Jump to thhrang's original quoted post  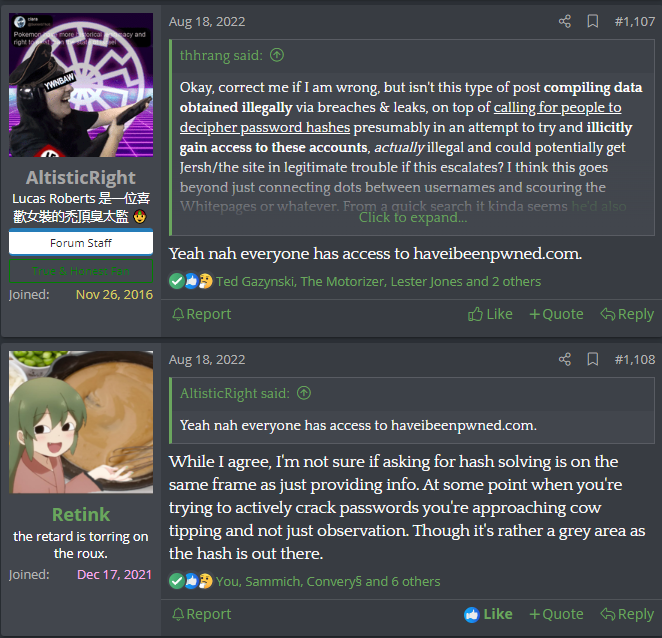[x=277, y=55]
